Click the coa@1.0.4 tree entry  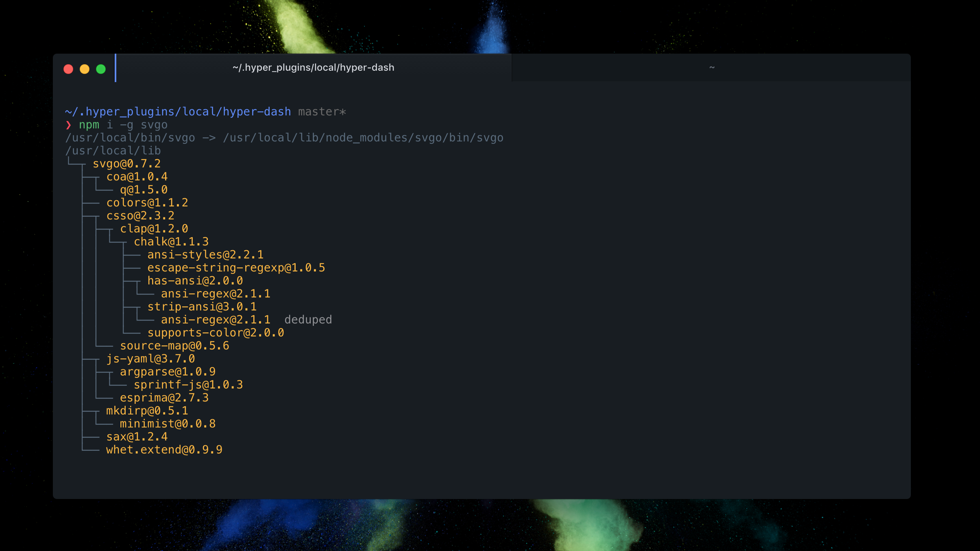137,177
